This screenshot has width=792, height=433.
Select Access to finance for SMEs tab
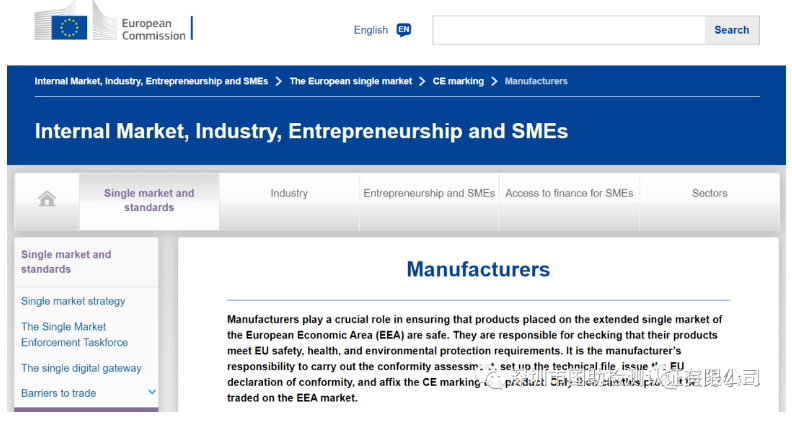[569, 193]
